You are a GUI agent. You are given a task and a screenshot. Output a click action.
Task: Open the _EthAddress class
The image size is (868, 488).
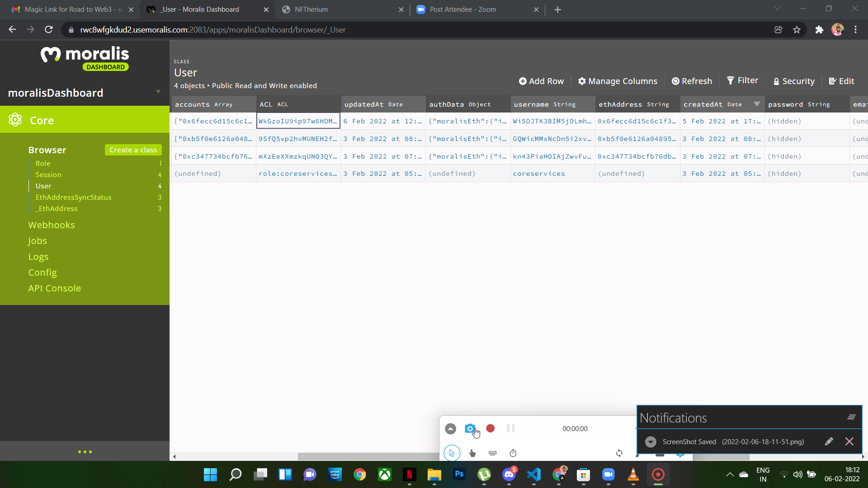[57, 209]
